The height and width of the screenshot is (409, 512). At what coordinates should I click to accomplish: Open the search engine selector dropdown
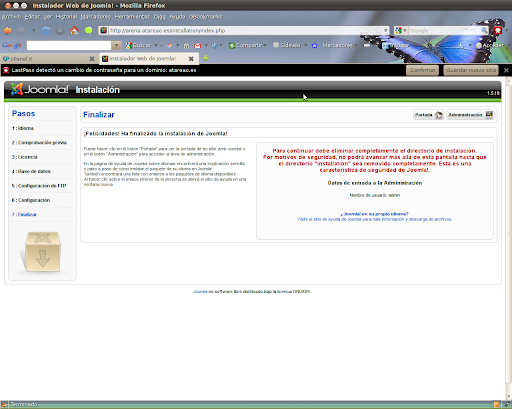(x=401, y=30)
